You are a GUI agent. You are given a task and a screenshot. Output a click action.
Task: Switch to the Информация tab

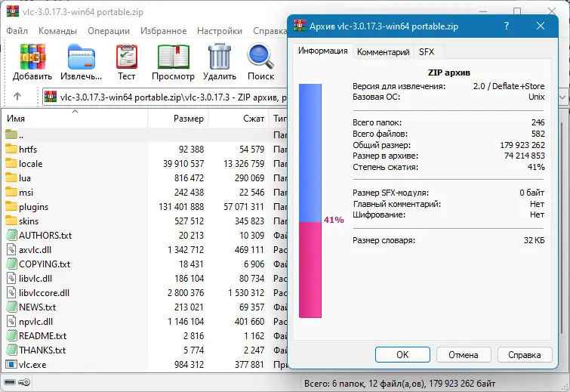point(323,51)
